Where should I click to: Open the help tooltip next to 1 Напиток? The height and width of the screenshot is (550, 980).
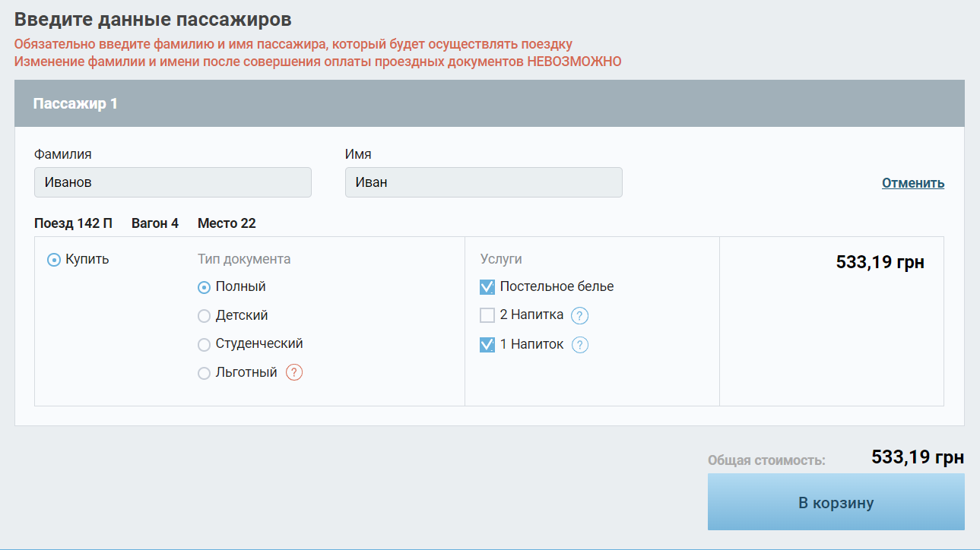(579, 344)
